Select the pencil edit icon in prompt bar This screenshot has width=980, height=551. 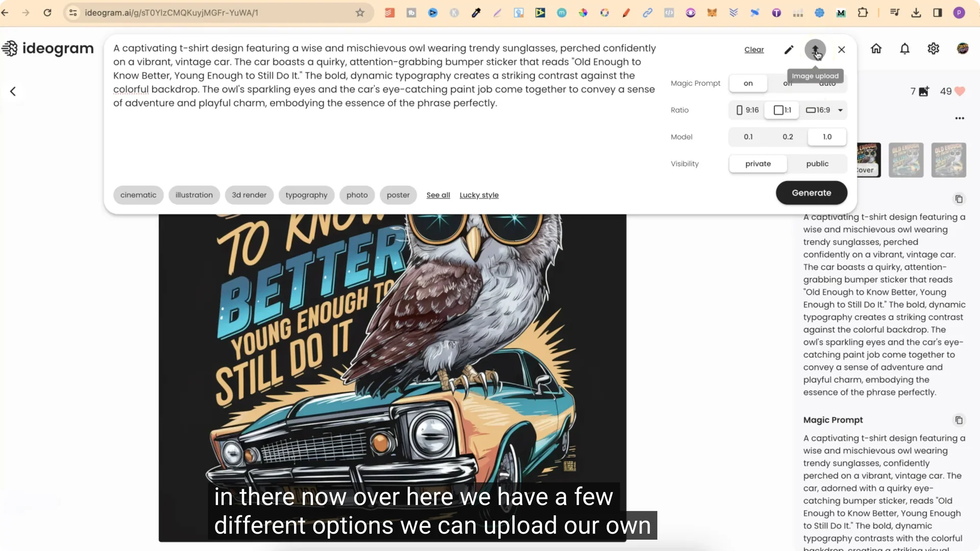point(789,49)
